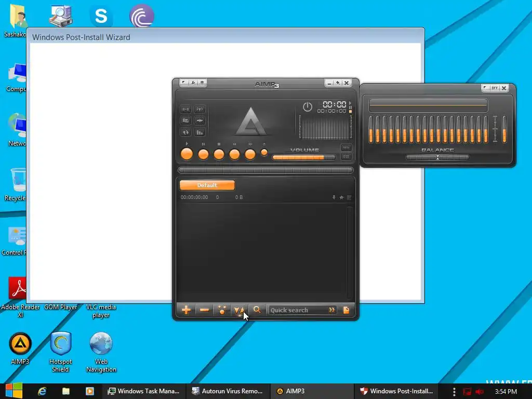Open AIMP3 main menu arrow

(183, 83)
